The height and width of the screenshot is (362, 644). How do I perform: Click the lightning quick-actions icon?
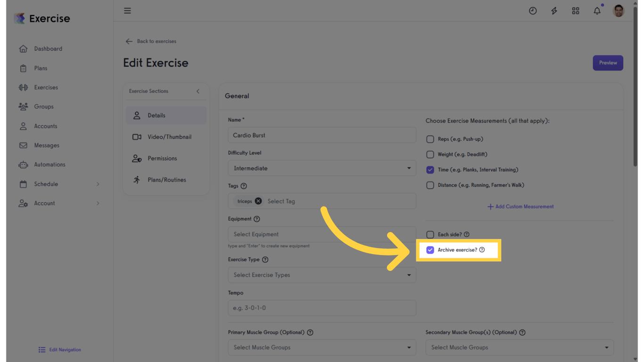coord(554,10)
